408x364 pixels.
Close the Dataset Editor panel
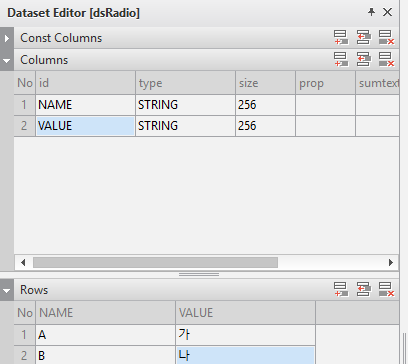pos(387,12)
